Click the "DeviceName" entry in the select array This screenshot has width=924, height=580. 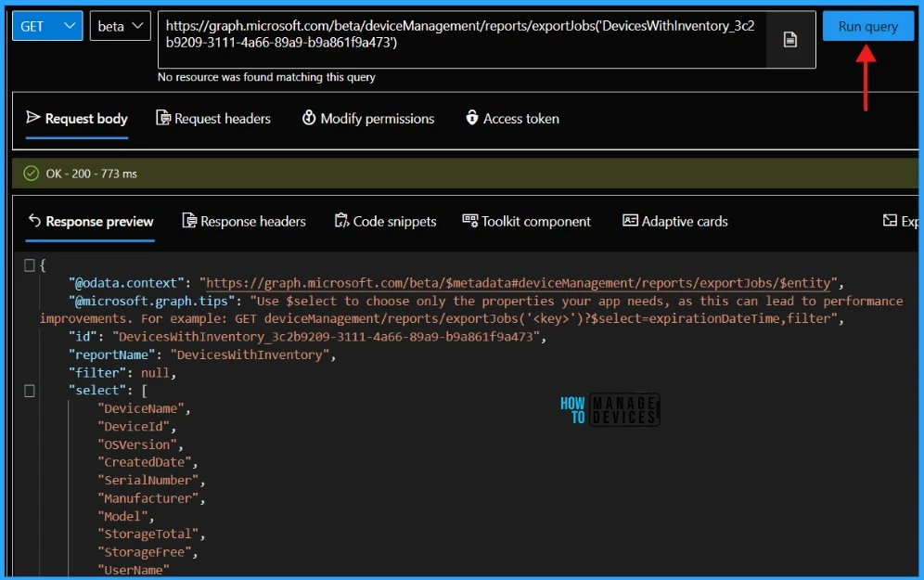(141, 408)
